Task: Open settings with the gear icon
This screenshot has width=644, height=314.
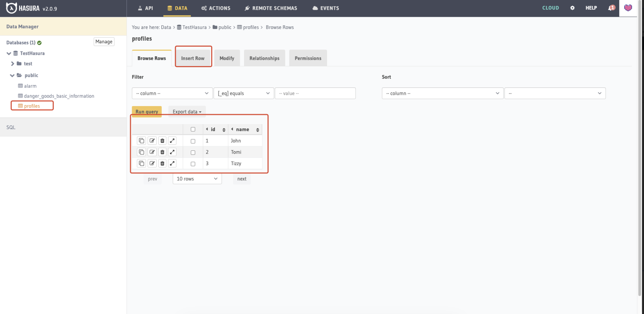Action: click(x=572, y=8)
